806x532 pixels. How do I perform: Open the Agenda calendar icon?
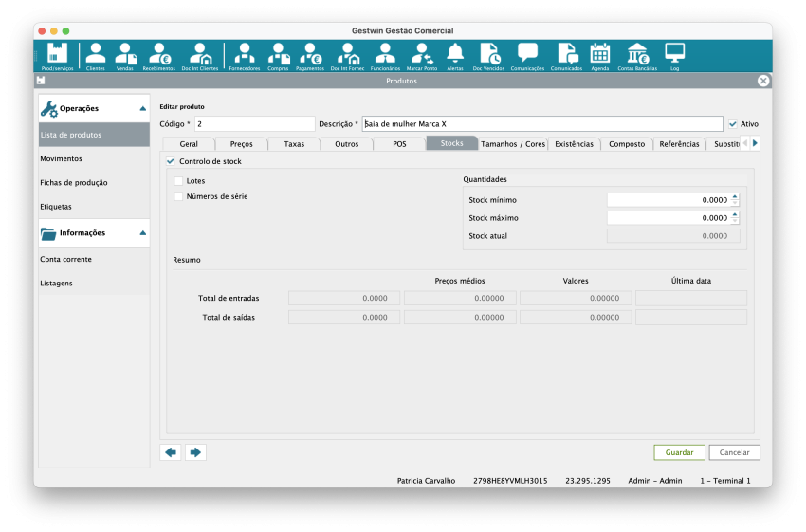click(x=599, y=55)
